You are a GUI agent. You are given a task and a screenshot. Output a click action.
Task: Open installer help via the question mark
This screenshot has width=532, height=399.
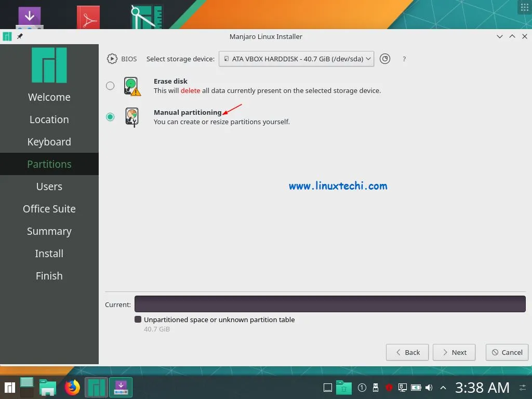tap(404, 59)
